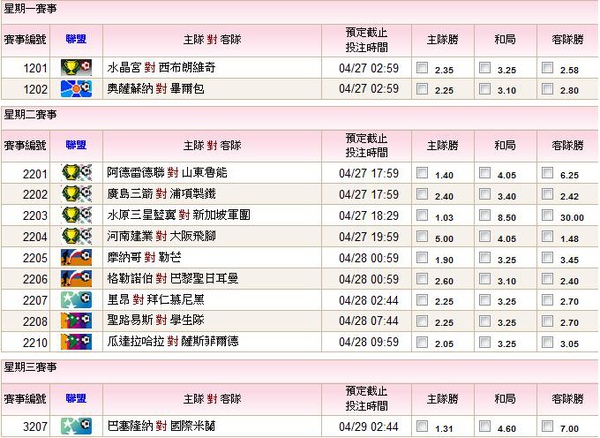Tick away win 2.58 checkbox for match 1201
The height and width of the screenshot is (438, 600).
point(548,68)
